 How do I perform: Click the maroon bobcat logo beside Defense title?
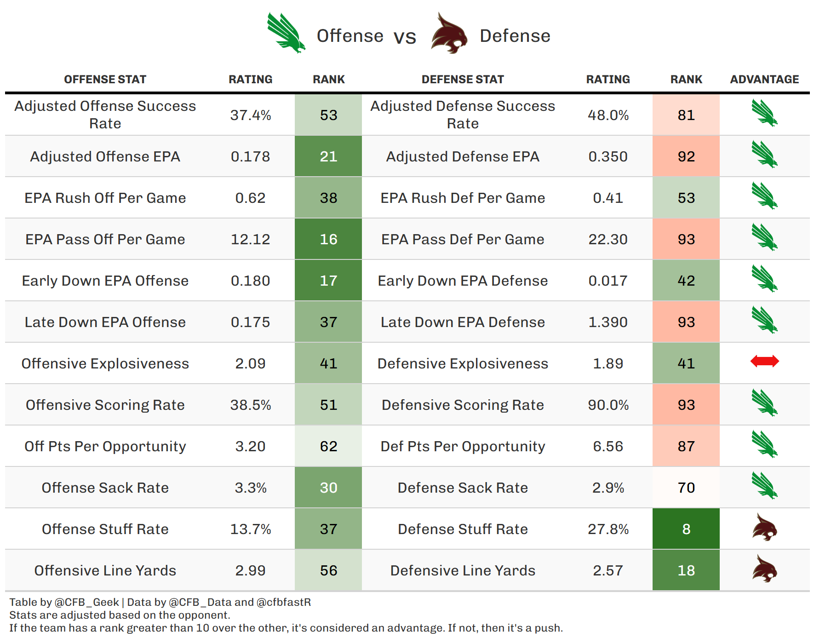click(449, 33)
